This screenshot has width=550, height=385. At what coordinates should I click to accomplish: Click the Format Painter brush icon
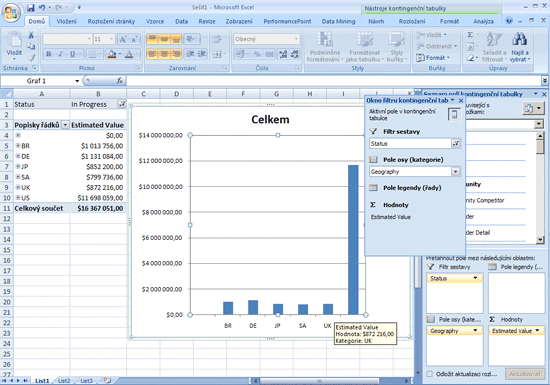(x=31, y=58)
